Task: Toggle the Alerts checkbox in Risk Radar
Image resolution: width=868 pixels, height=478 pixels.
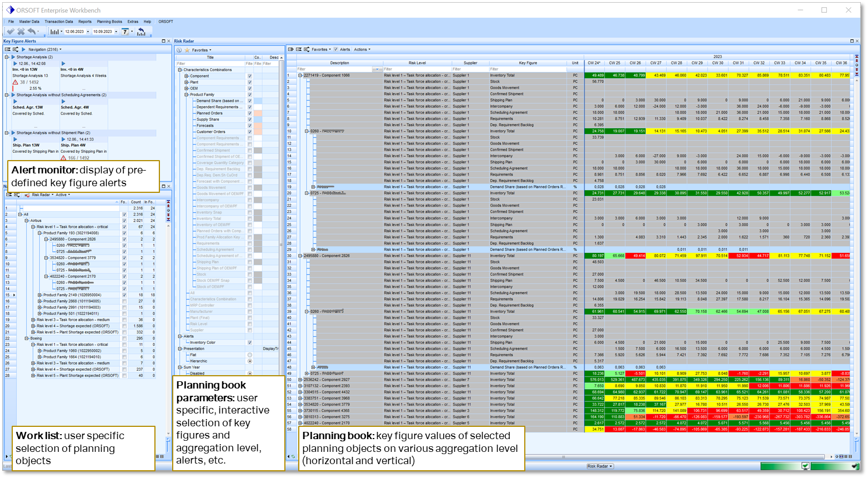Action: (336, 49)
